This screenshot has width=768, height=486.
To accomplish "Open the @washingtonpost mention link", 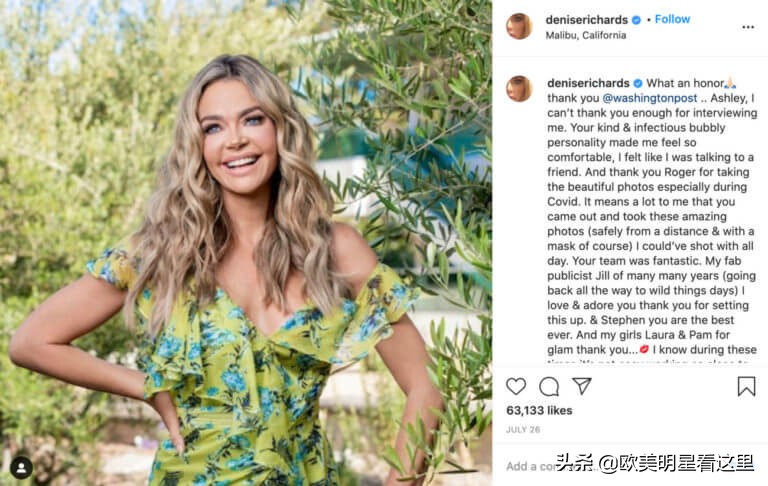I will click(649, 98).
